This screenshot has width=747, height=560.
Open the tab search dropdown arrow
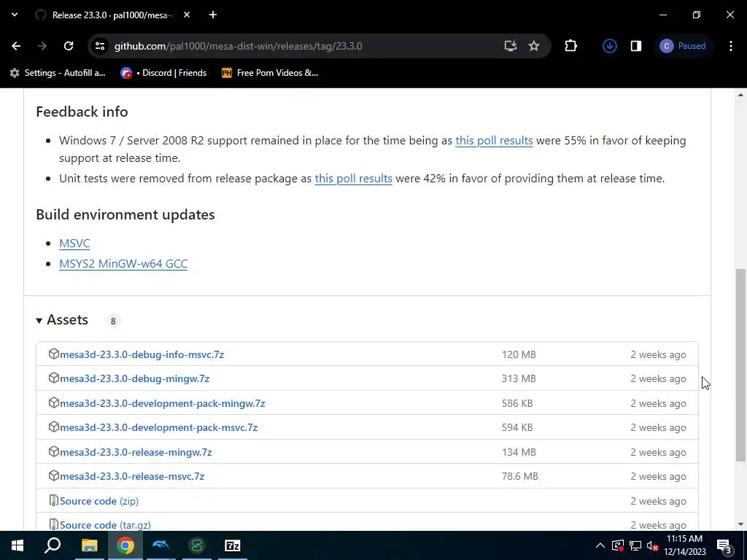click(x=15, y=15)
